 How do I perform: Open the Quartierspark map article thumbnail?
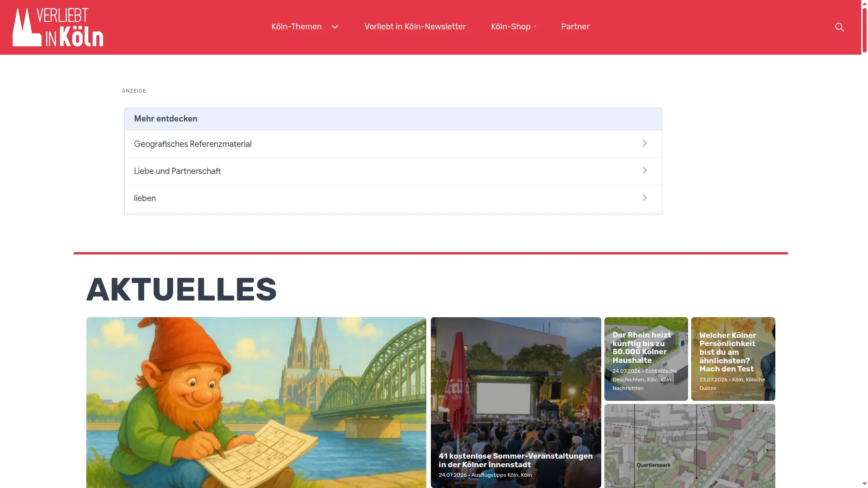click(689, 446)
